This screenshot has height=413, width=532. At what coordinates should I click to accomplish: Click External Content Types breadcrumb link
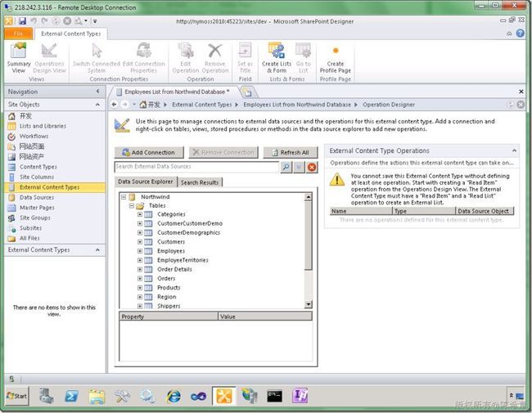(x=202, y=105)
